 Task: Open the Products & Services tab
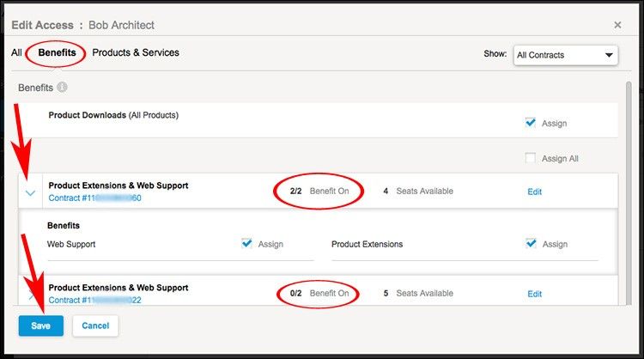[x=136, y=52]
